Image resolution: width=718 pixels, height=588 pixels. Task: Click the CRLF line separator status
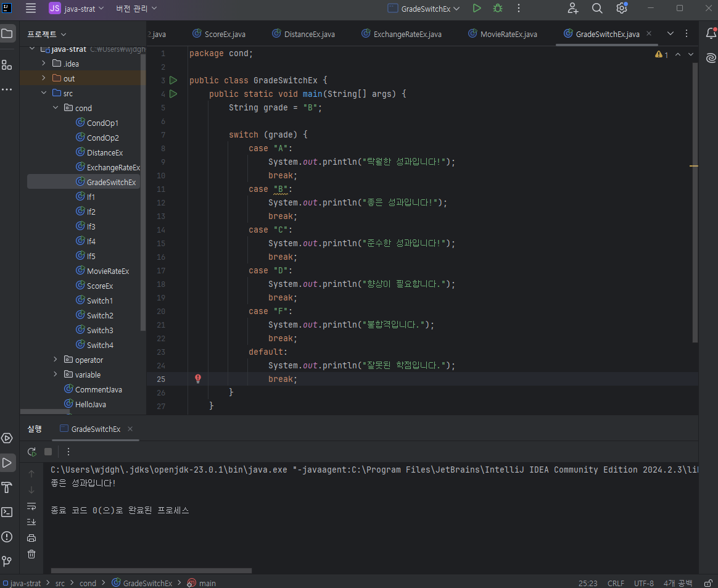pyautogui.click(x=616, y=583)
